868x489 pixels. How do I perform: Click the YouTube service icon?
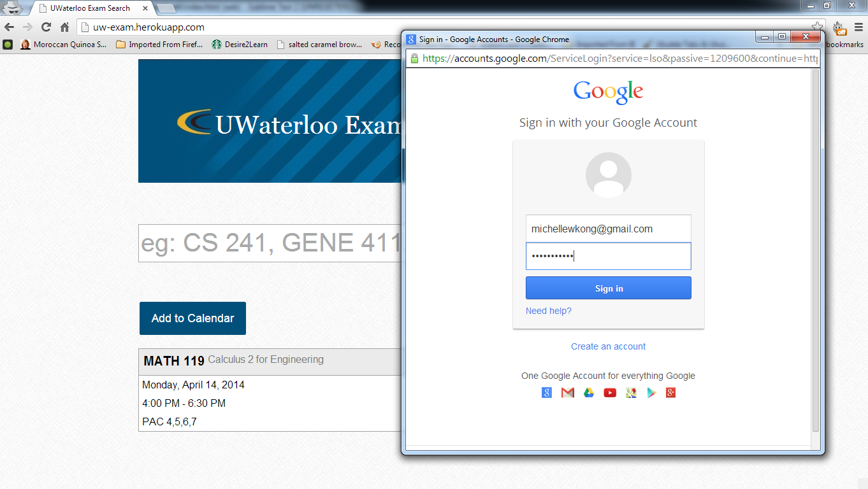pos(610,393)
